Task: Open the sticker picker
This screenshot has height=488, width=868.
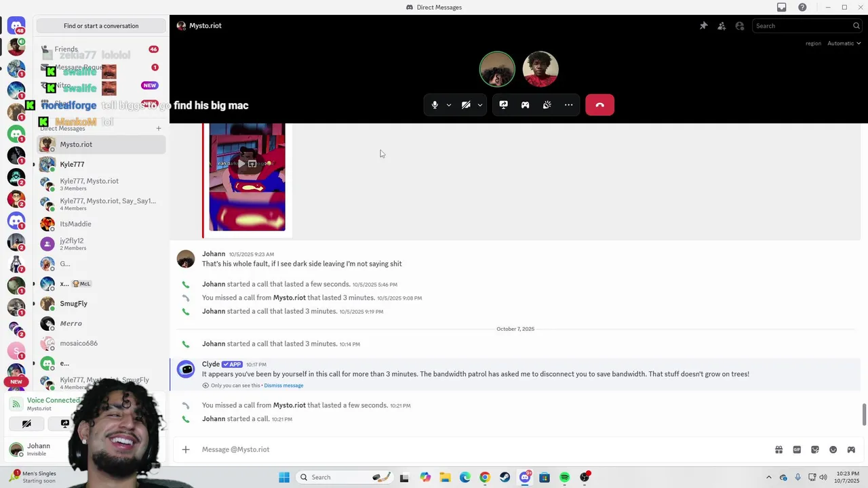Action: (x=815, y=449)
